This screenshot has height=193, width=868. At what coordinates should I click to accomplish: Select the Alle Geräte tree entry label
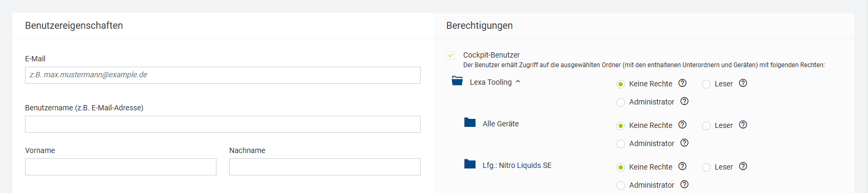click(x=500, y=124)
